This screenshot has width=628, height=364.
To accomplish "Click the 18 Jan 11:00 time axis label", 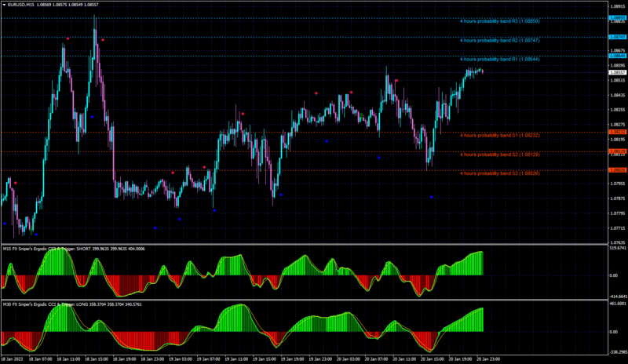I will pos(68,359).
